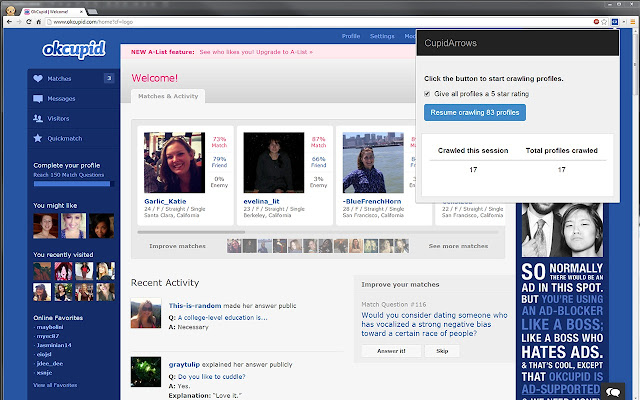Open Jasminian14 in Online Favorites

(x=54, y=345)
